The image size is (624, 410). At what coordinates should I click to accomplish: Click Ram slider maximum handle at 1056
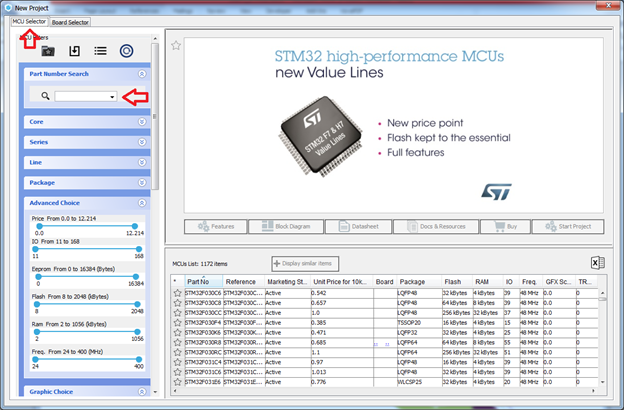point(137,332)
